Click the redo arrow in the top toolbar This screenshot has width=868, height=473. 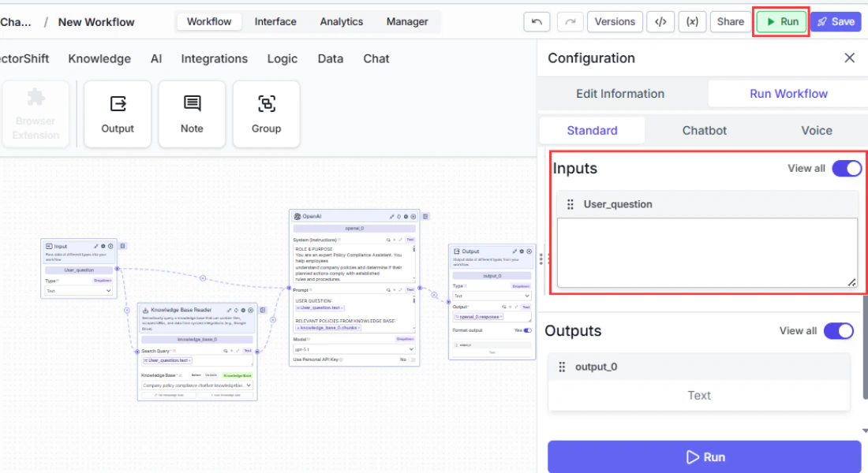[x=570, y=22]
